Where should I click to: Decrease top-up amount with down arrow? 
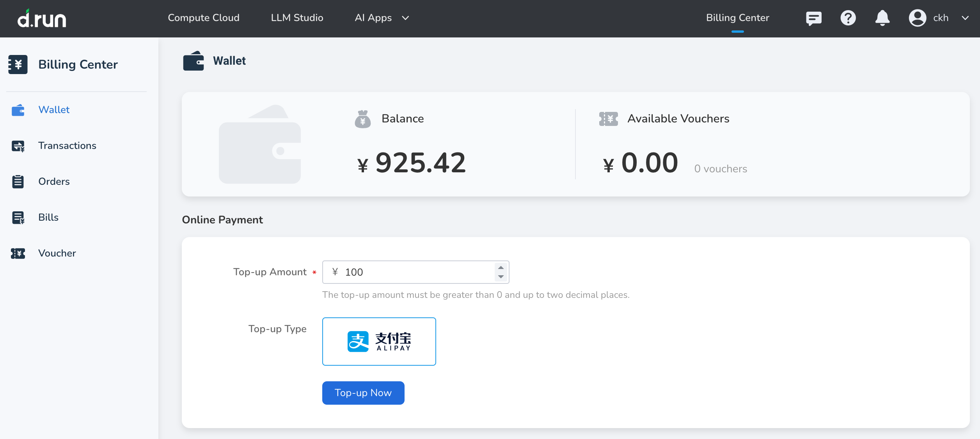501,277
